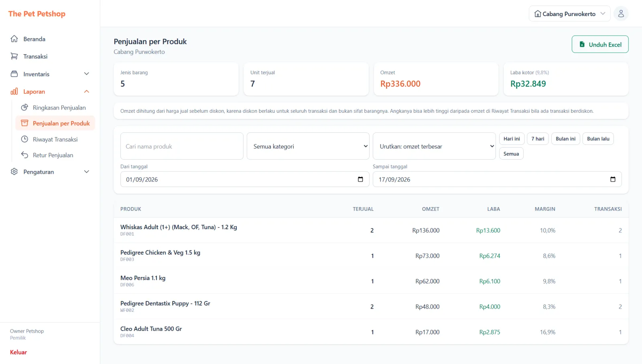Click the Sampai tanggal date field
Image resolution: width=642 pixels, height=364 pixels.
[497, 179]
